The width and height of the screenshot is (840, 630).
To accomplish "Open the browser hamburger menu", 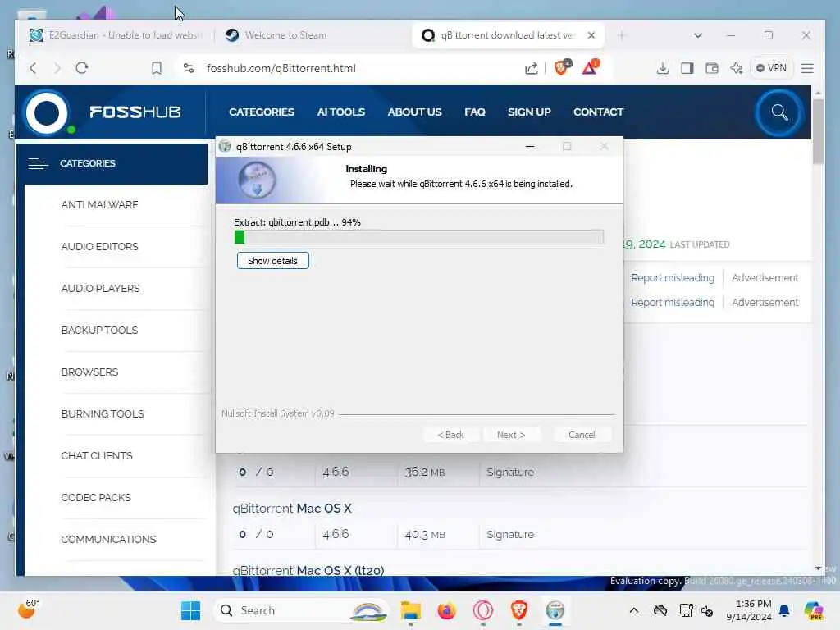I will (x=807, y=68).
